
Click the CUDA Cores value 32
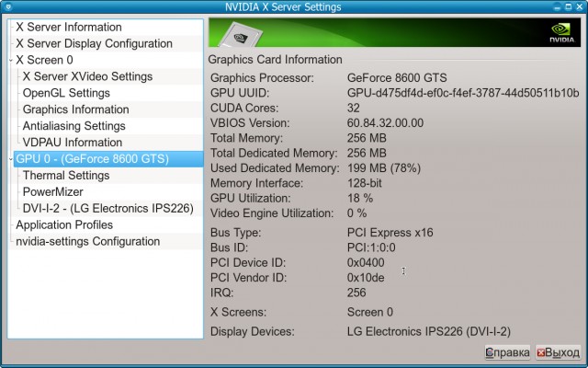tap(353, 109)
